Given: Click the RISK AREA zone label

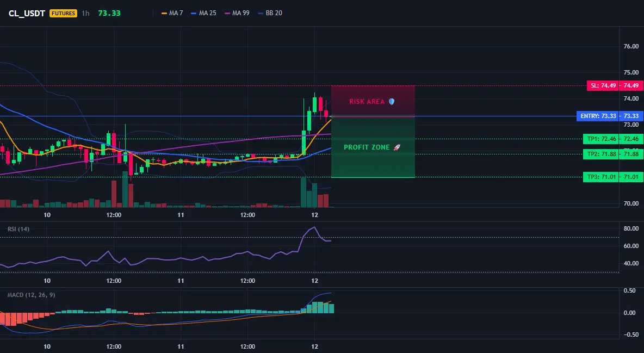Looking at the screenshot, I should coord(367,102).
